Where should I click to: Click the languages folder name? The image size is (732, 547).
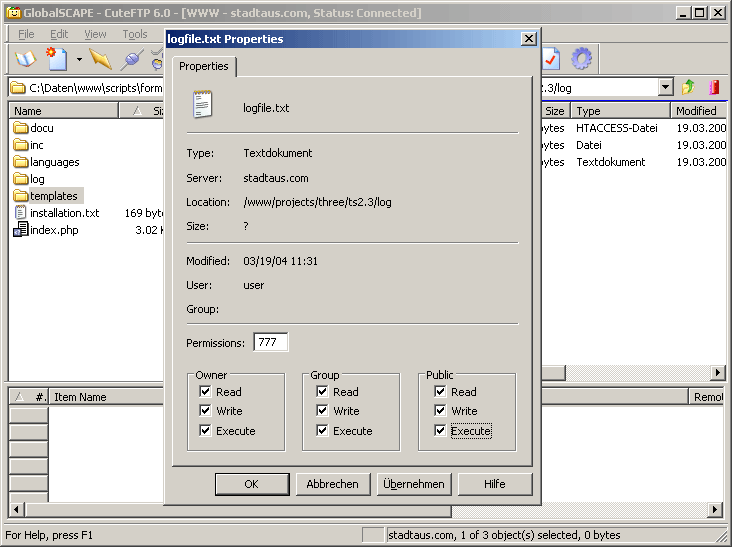[x=55, y=162]
